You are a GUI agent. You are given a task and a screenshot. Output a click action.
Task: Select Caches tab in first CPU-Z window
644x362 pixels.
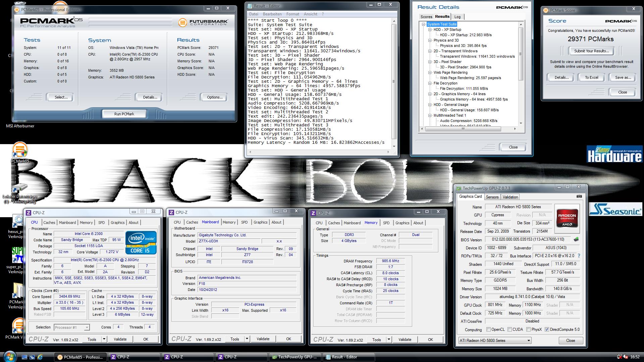click(x=49, y=223)
